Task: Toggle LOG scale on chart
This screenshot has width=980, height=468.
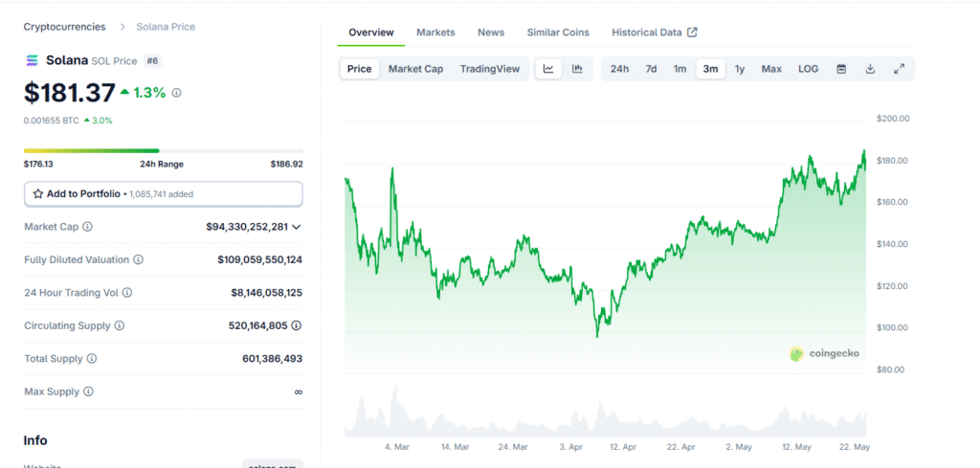Action: [x=808, y=69]
